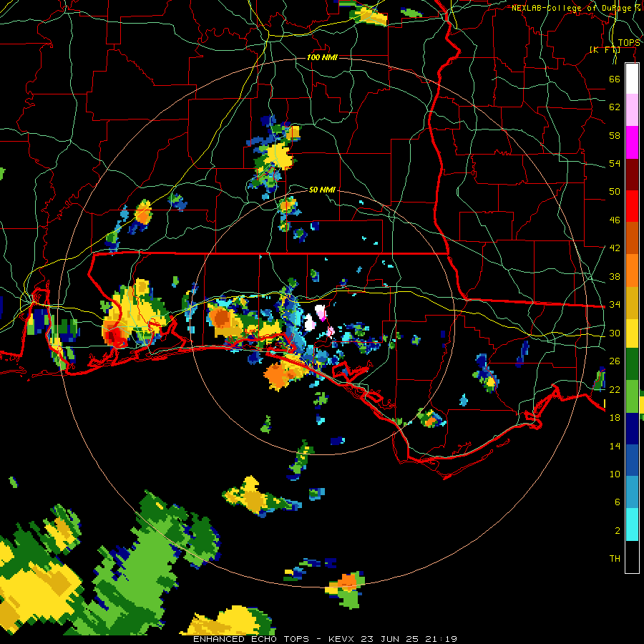Click the 22 legend value
The height and width of the screenshot is (644, 644).
615,389
